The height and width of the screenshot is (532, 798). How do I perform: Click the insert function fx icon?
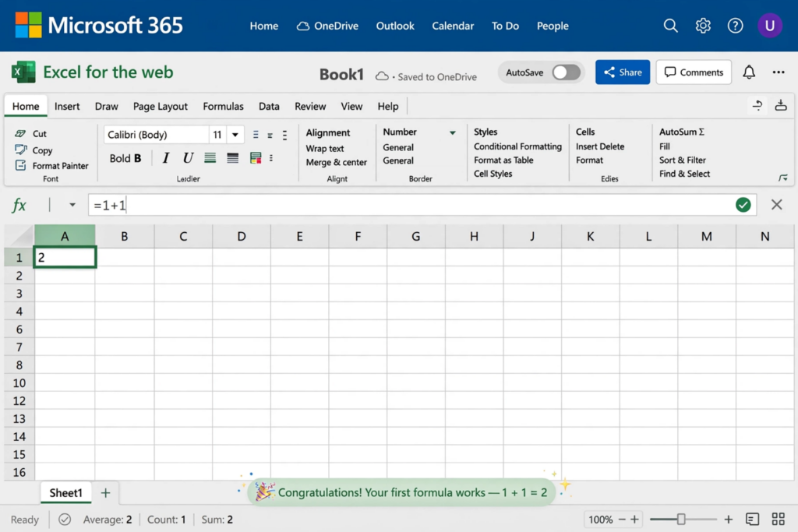[x=19, y=205]
